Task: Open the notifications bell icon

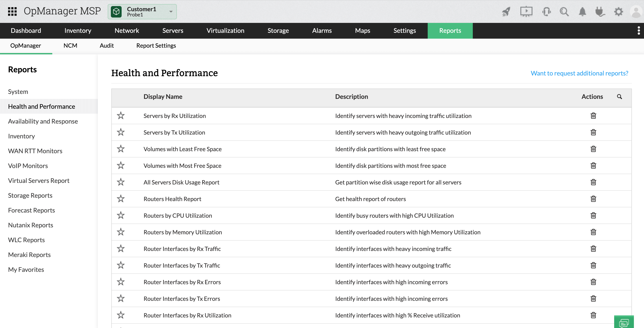Action: click(582, 11)
